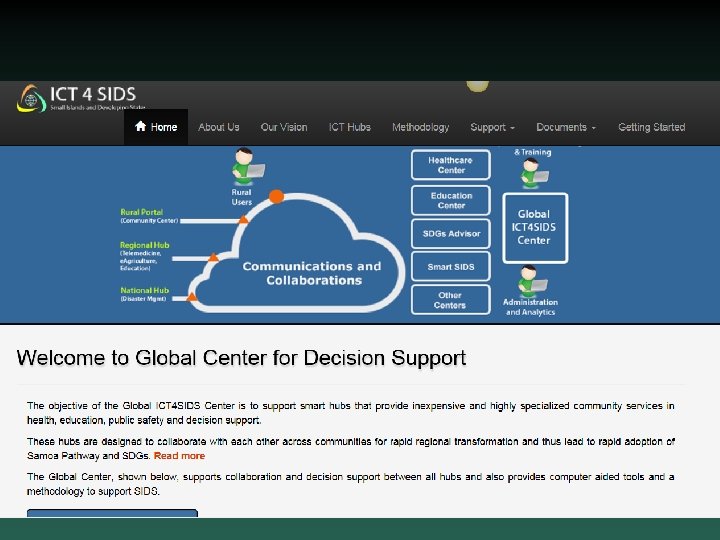720x540 pixels.
Task: Expand the Documents dropdown menu
Action: (x=566, y=127)
